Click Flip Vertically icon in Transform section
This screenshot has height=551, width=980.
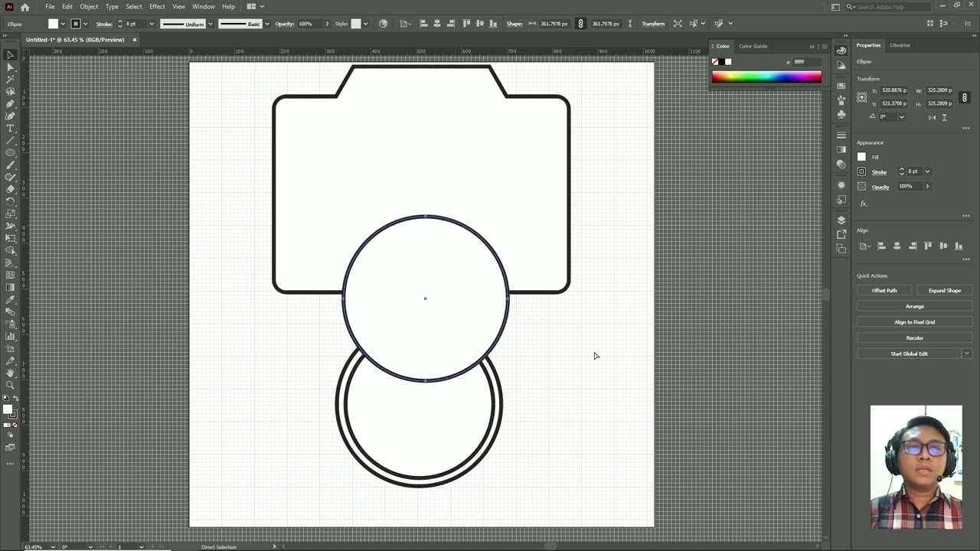[x=944, y=117]
